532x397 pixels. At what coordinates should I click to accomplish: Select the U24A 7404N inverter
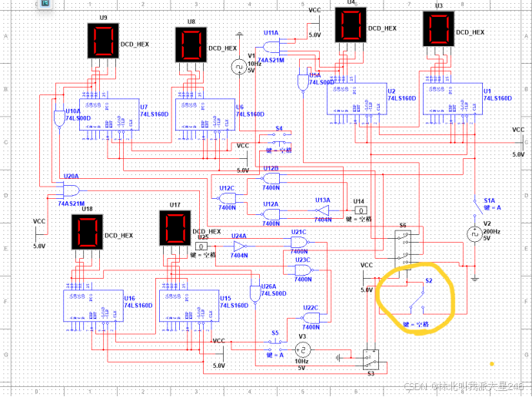pyautogui.click(x=239, y=246)
